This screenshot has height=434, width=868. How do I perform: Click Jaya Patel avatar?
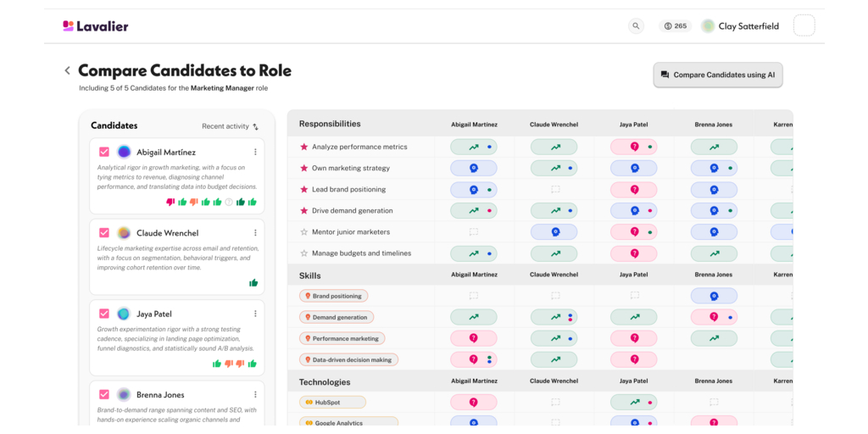124,314
